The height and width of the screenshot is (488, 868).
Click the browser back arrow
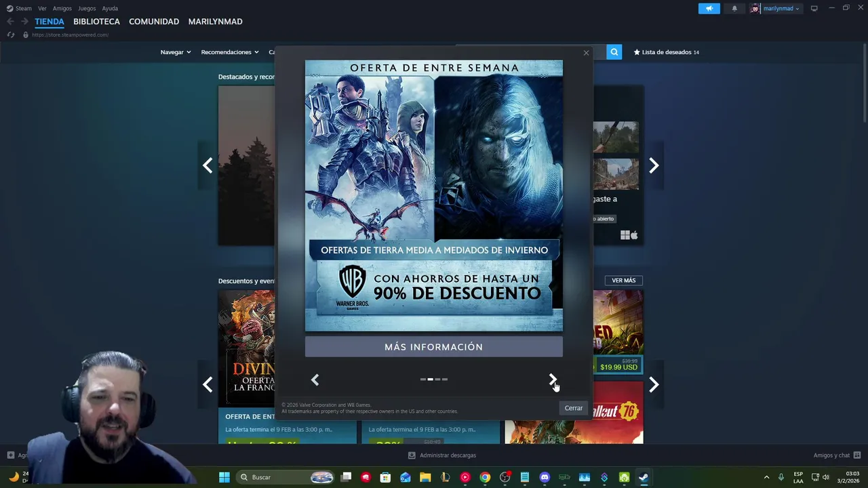pos(10,22)
